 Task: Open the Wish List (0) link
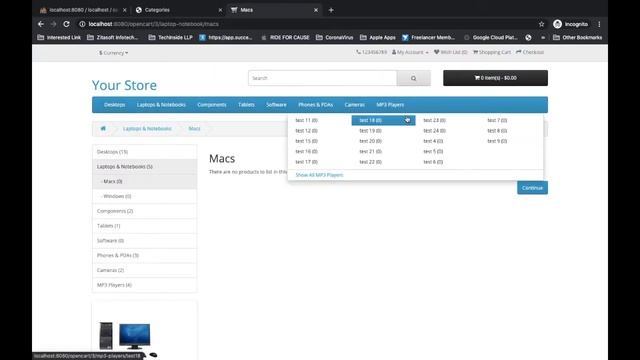coord(451,52)
